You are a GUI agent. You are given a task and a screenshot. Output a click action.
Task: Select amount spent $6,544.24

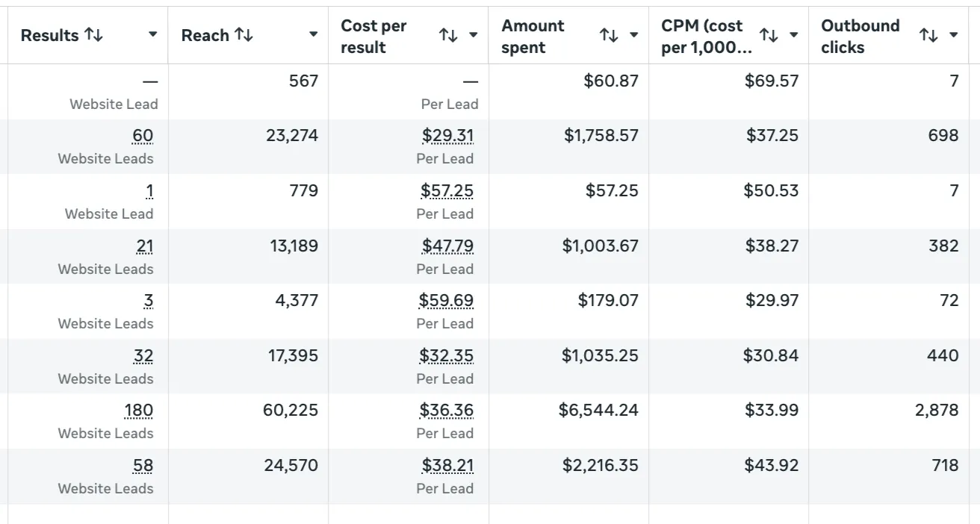click(x=598, y=411)
